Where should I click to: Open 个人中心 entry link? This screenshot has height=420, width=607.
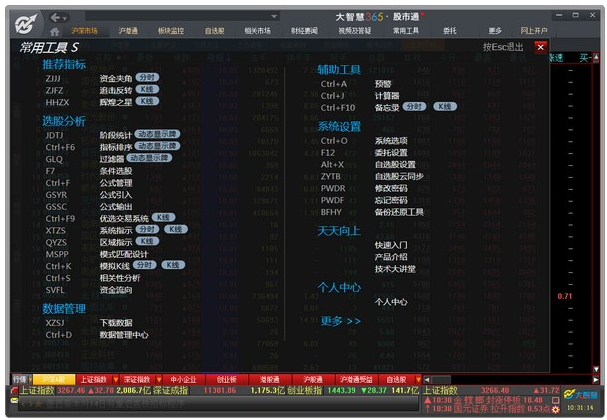click(391, 302)
